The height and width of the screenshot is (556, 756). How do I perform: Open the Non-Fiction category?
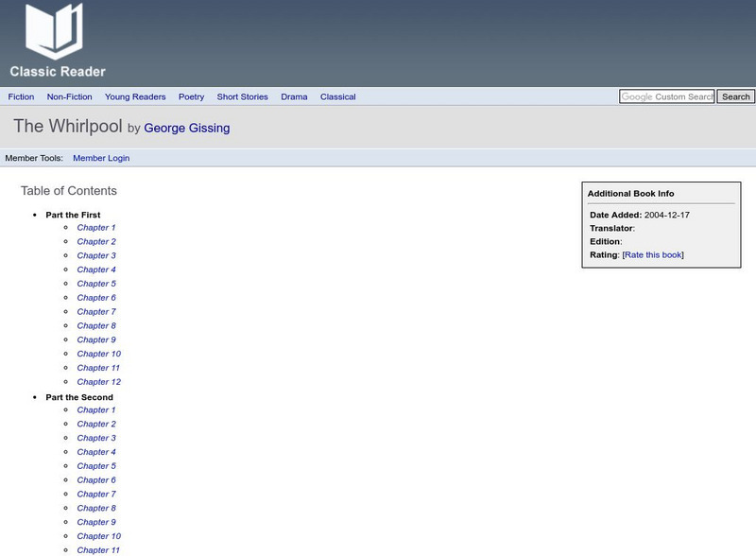pyautogui.click(x=69, y=96)
